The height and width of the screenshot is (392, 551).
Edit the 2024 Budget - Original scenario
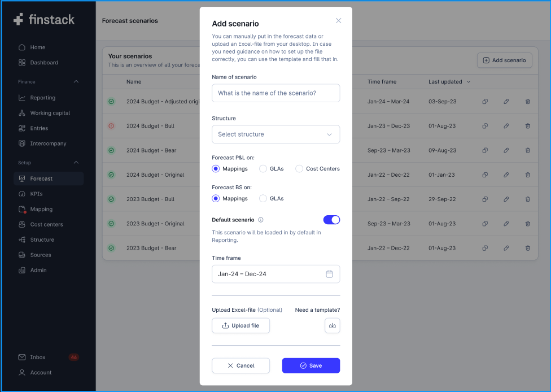(506, 175)
